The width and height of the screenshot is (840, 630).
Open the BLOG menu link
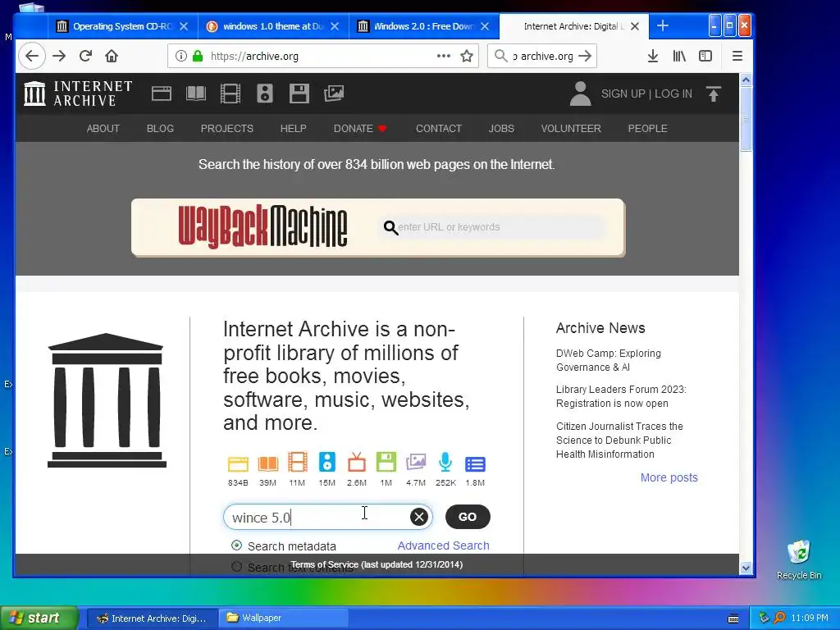coord(160,129)
